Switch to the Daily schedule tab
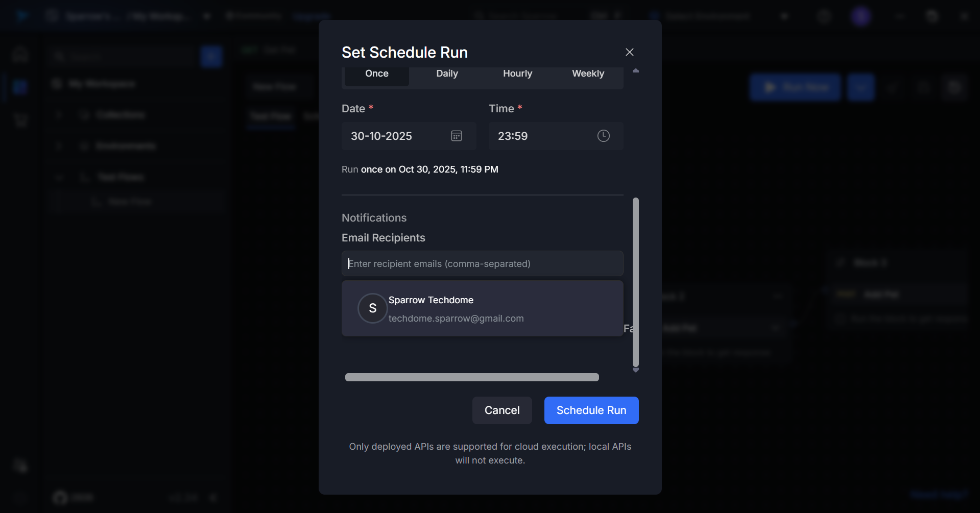Screen dimensions: 980x513 (x=447, y=74)
